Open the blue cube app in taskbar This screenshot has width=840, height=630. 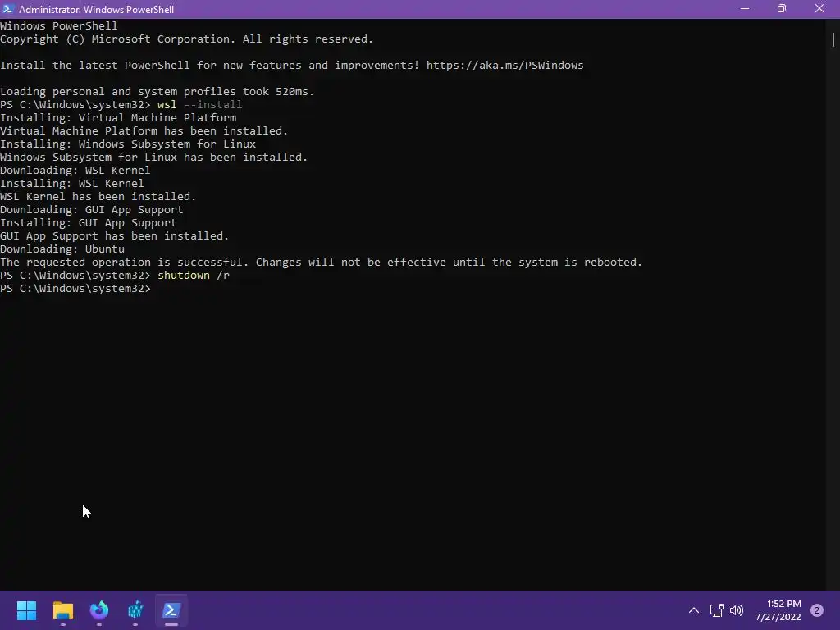[x=135, y=610]
